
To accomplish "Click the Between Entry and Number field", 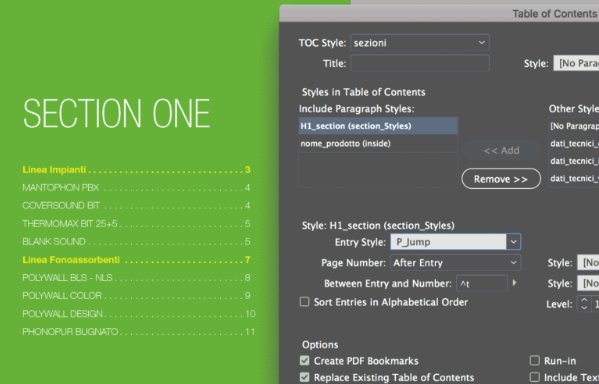I will 482,284.
